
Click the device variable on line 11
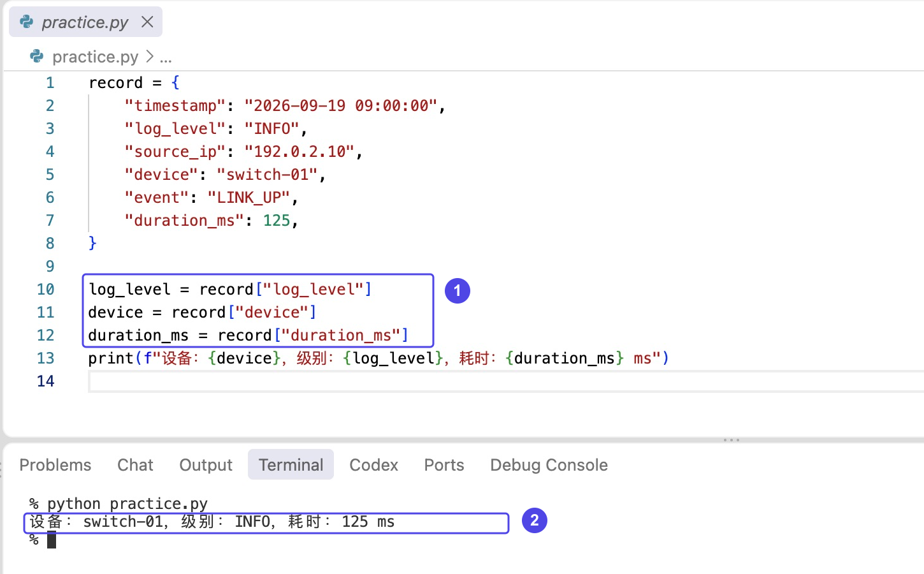point(116,313)
